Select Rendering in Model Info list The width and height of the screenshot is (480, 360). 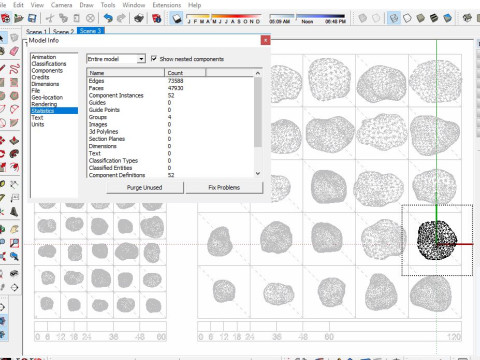coord(44,104)
